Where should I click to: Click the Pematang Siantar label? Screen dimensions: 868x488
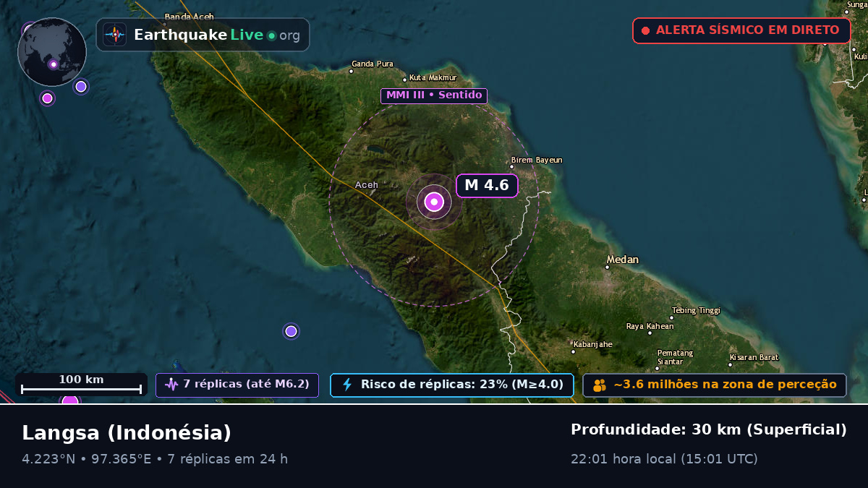pos(675,357)
